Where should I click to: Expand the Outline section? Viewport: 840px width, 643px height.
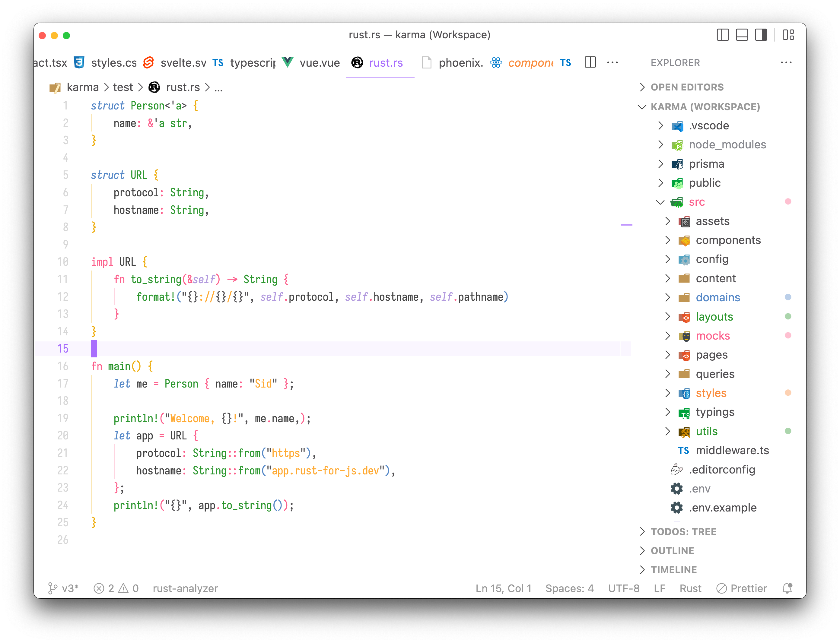pos(672,551)
